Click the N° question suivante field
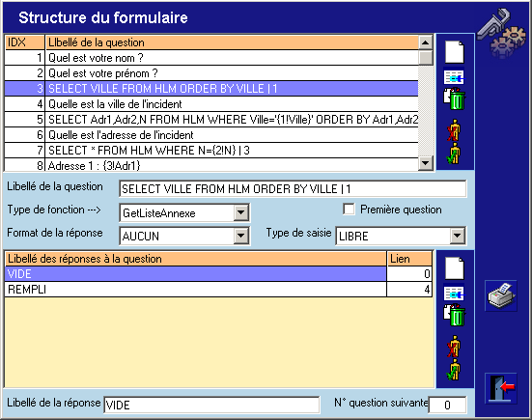Screen dimensions: 532x420 (447, 405)
